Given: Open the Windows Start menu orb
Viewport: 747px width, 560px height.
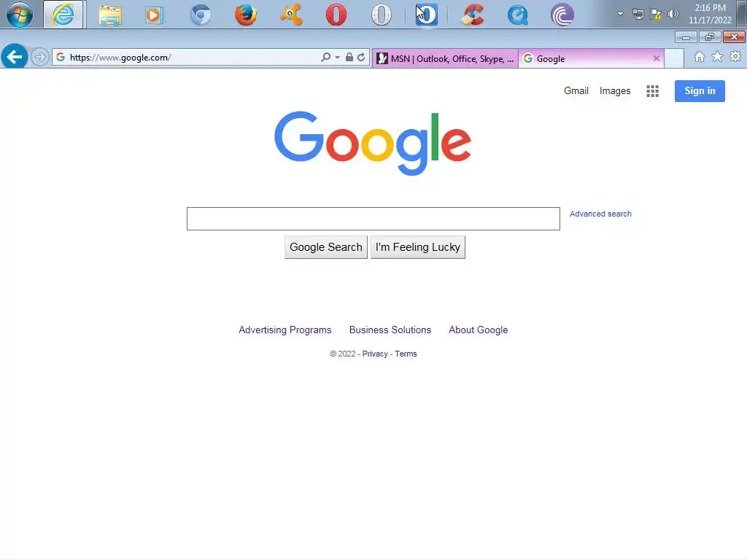Looking at the screenshot, I should (x=20, y=15).
